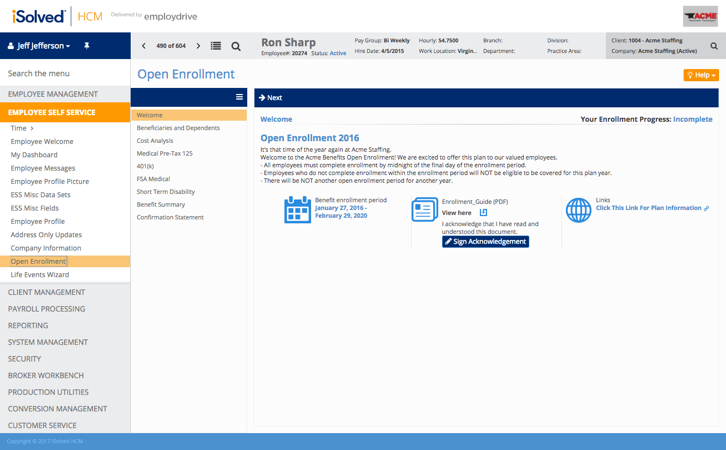The height and width of the screenshot is (450, 726).
Task: Go to next employee with right arrow
Action: point(198,46)
